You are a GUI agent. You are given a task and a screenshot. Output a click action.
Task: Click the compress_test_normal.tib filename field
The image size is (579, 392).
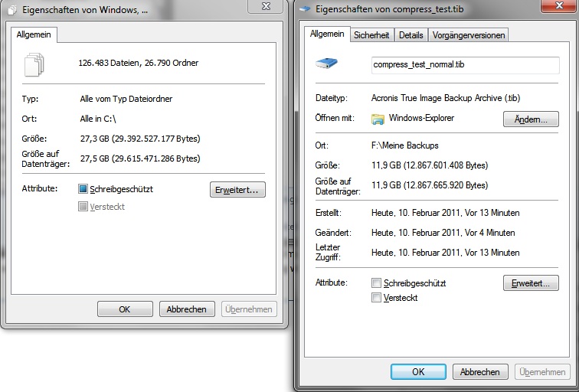(x=466, y=65)
